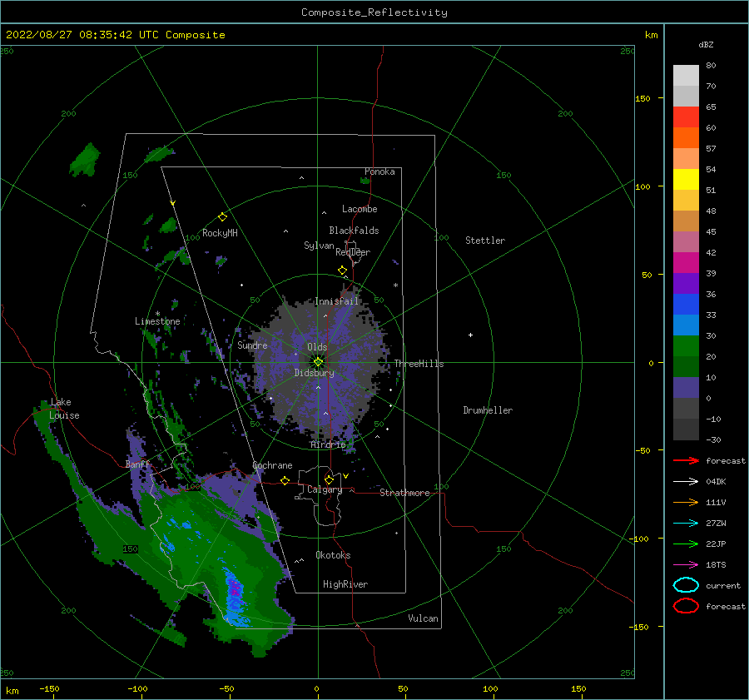The width and height of the screenshot is (749, 700).
Task: Click the Banff label on the map
Action: click(137, 464)
